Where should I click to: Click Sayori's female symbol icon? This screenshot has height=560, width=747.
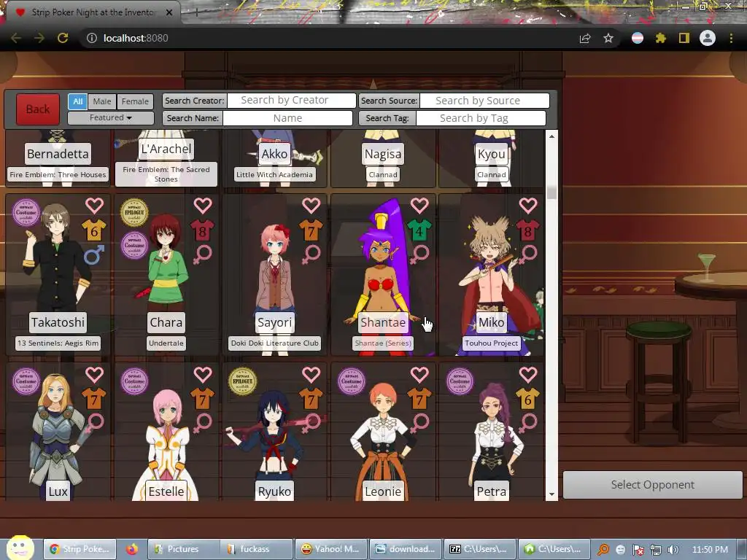coord(311,254)
